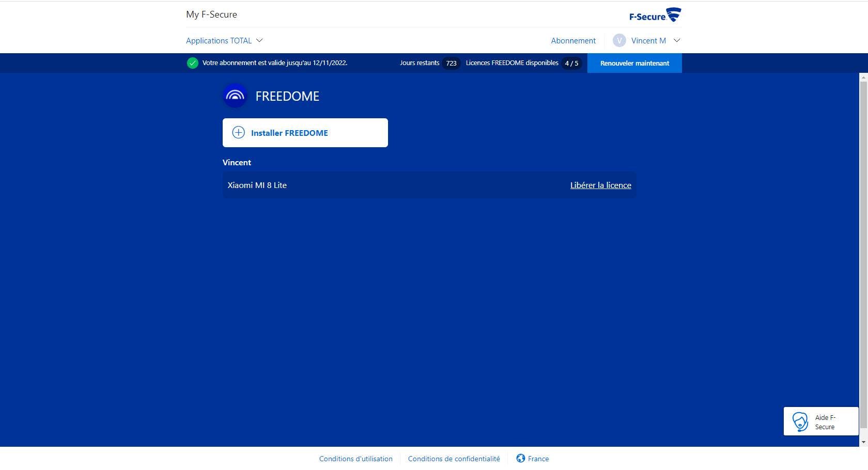Click the subscription valid until 12/11/2022 text
The width and height of the screenshot is (868, 470).
274,62
